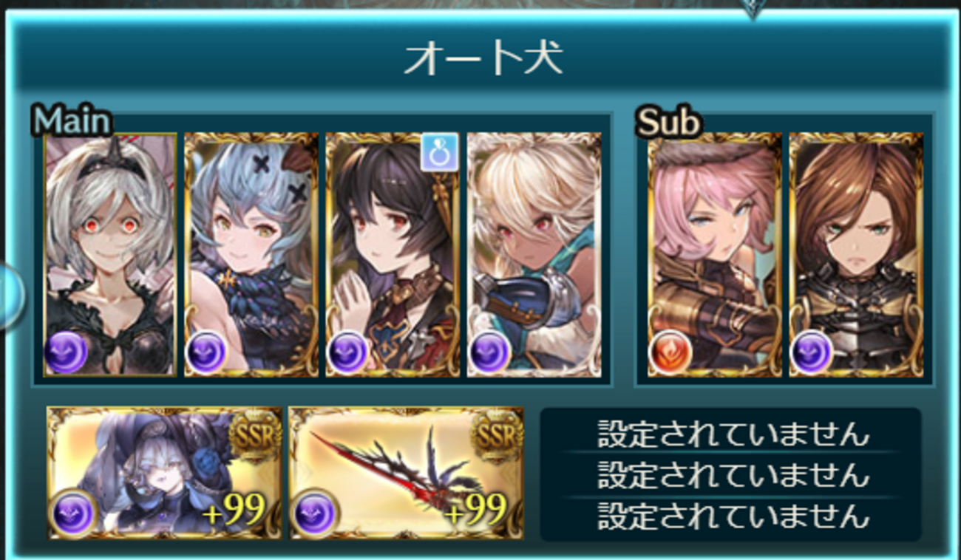The height and width of the screenshot is (560, 961).
Task: Click the blue-haired character with X hairpins
Action: [251, 255]
